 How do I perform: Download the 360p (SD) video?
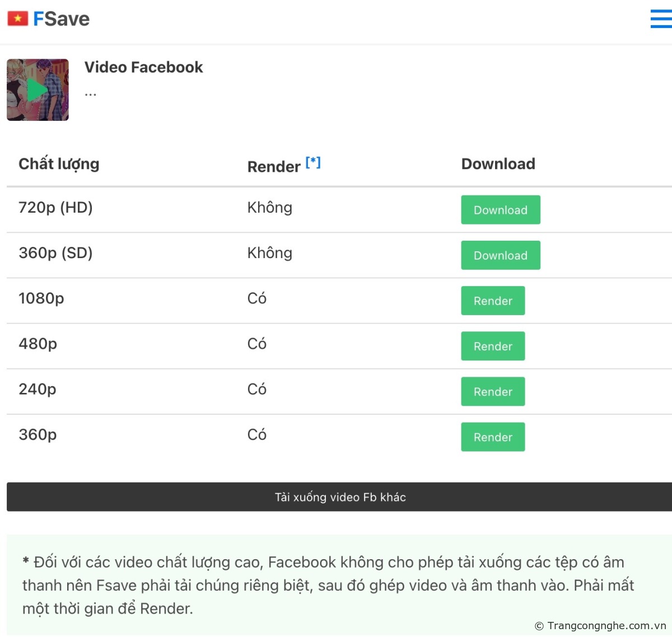(x=500, y=255)
